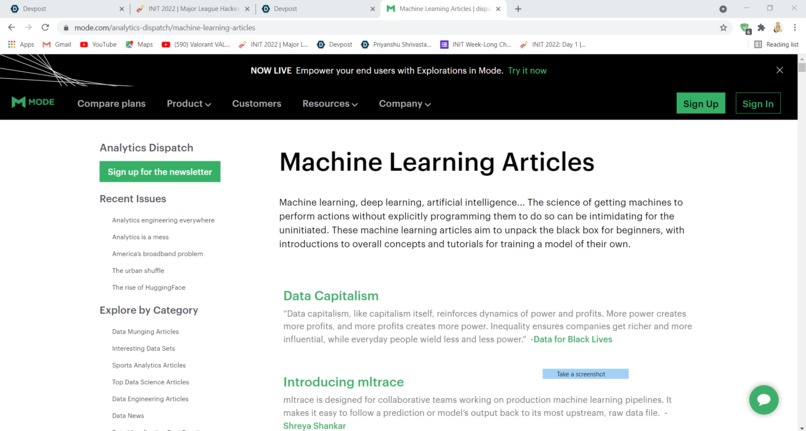The image size is (806, 431).
Task: Open the YouTube bookmark
Action: point(98,45)
